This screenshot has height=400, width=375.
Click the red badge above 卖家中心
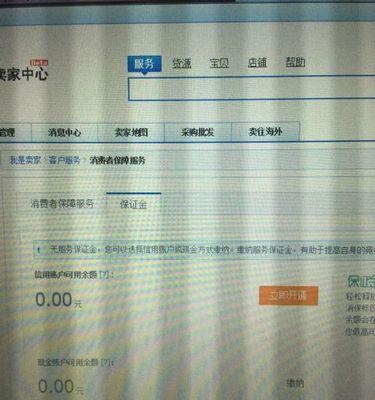tap(39, 62)
